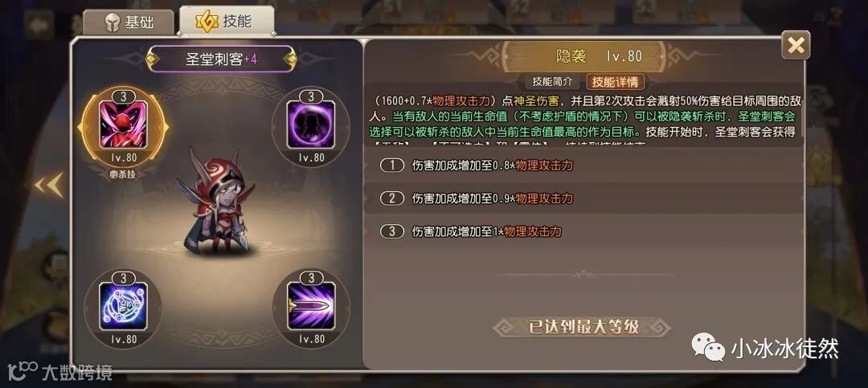
Task: Select upgrade tier 1 damage bonus row
Action: point(587,165)
